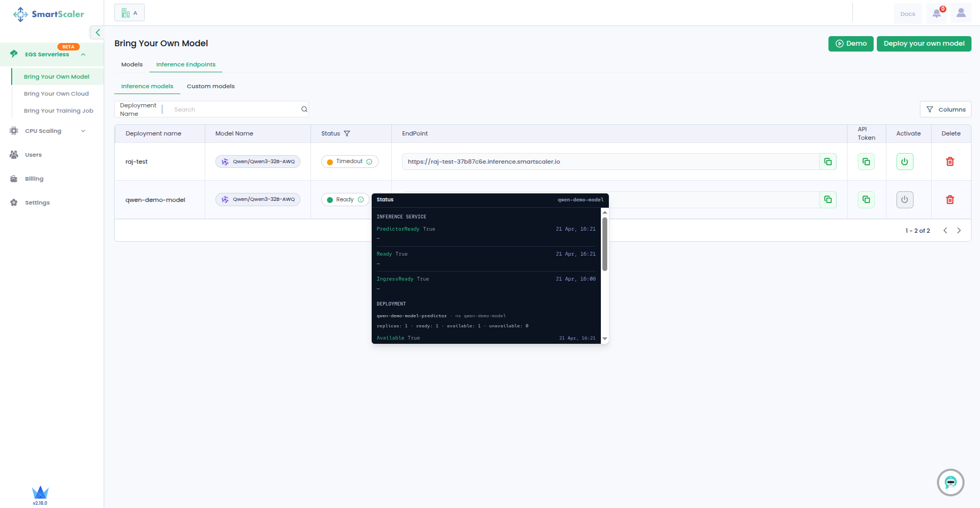Click the Status column filter icon
Viewport: 980px width, 508px height.
(x=347, y=134)
